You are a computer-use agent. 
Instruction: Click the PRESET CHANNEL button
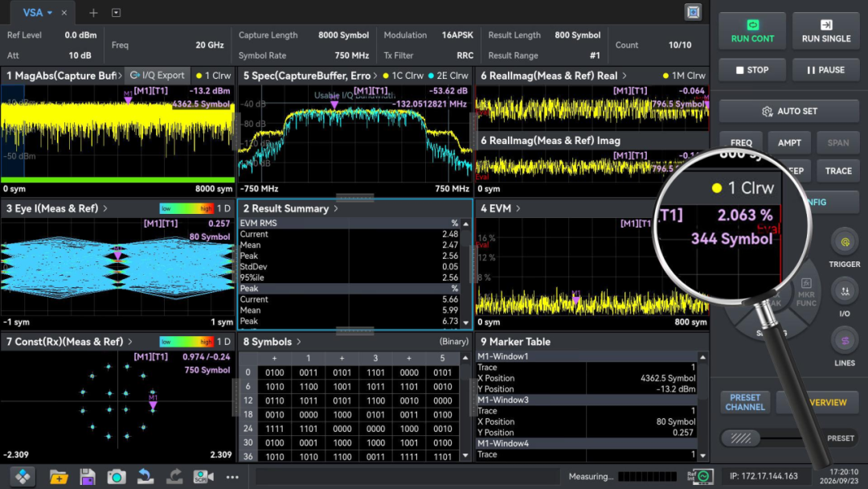pyautogui.click(x=745, y=402)
